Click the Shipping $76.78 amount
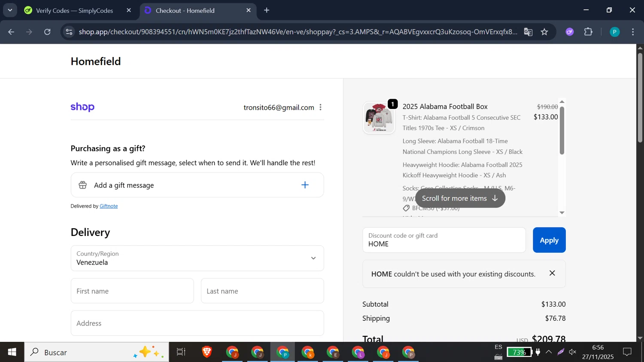The image size is (644, 362). click(x=555, y=318)
